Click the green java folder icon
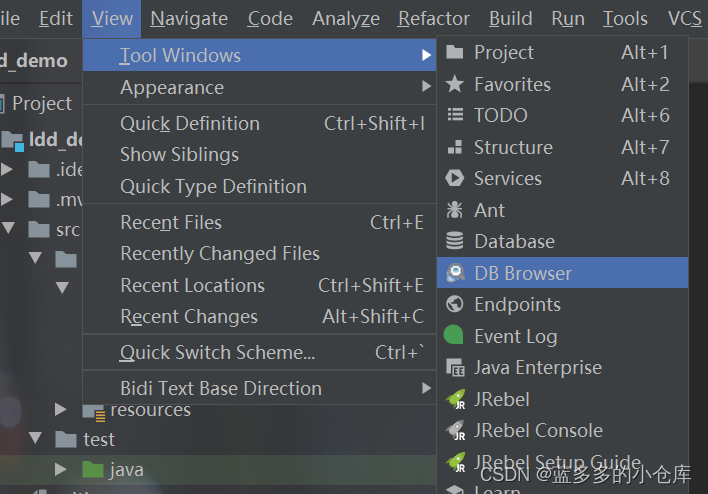The width and height of the screenshot is (708, 494). point(93,470)
